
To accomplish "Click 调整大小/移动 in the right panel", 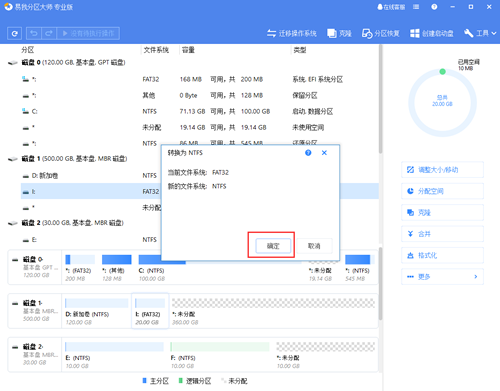I will tap(442, 170).
